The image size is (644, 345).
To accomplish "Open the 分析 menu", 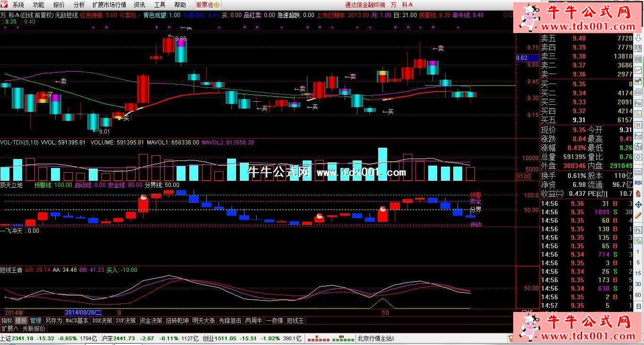I will [79, 5].
